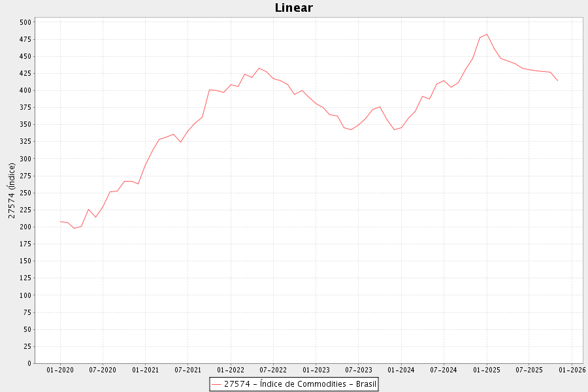Click the x-axis date label "07-2022"

point(273,370)
